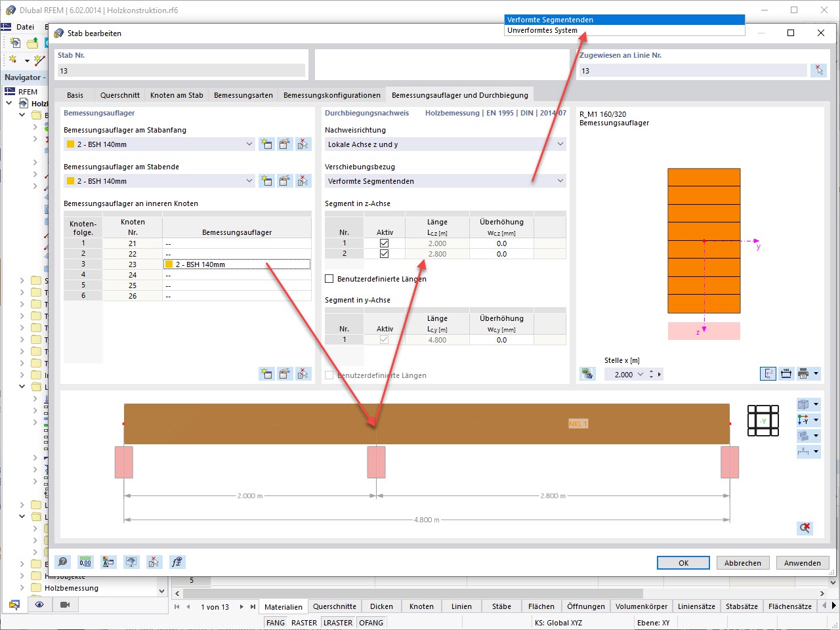The width and height of the screenshot is (840, 630).
Task: Select Verformte Segmentenden option in popup list
Action: [625, 20]
